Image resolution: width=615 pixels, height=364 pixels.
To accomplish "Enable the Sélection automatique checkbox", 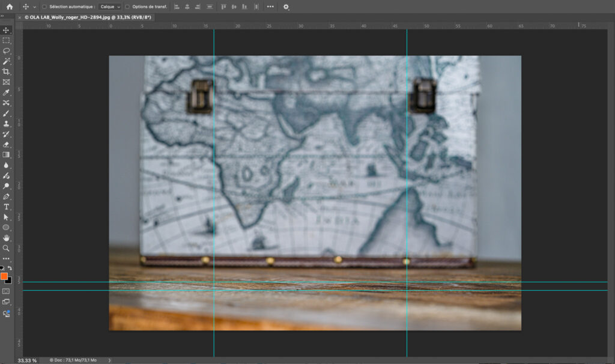I will point(44,7).
